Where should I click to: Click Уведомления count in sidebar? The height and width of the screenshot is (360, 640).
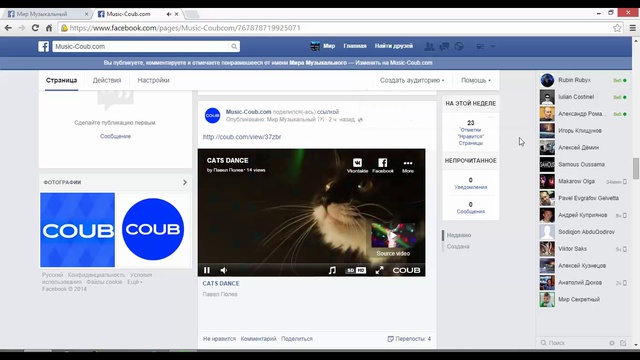pos(471,183)
